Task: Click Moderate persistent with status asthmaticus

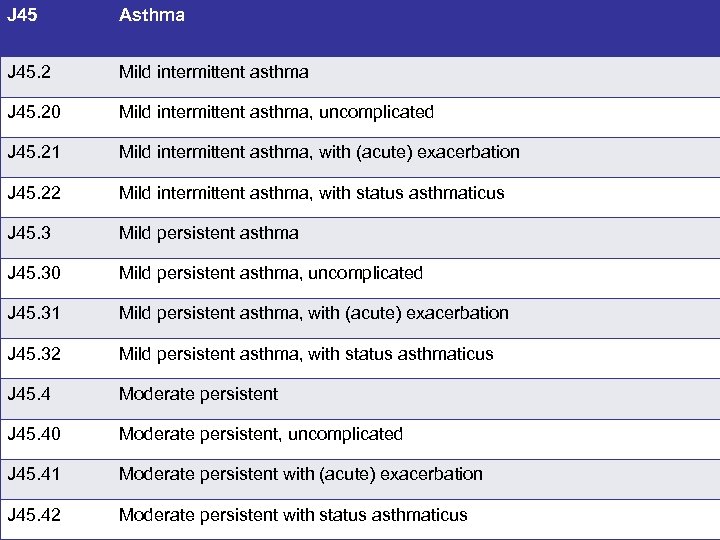Action: click(293, 515)
